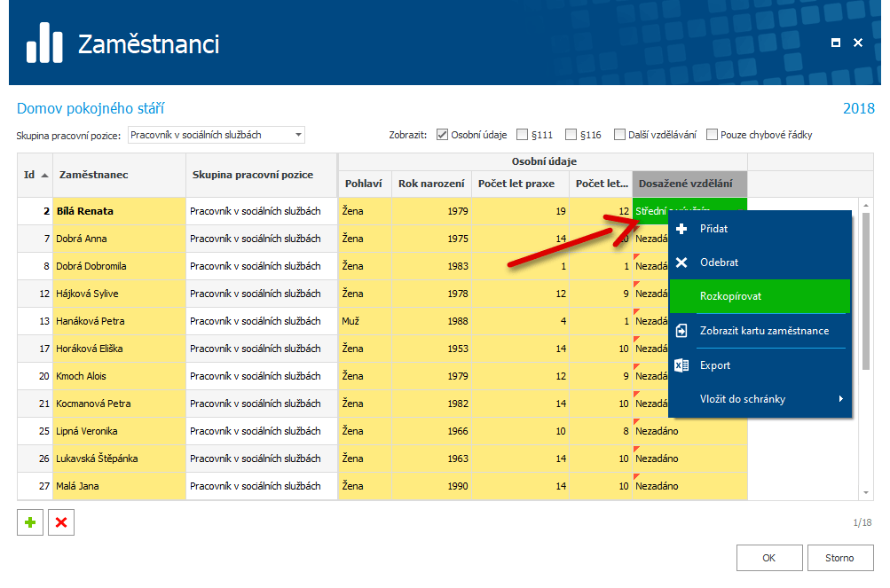Click the Osobní údaje band header
The height and width of the screenshot is (588, 890).
(x=543, y=161)
